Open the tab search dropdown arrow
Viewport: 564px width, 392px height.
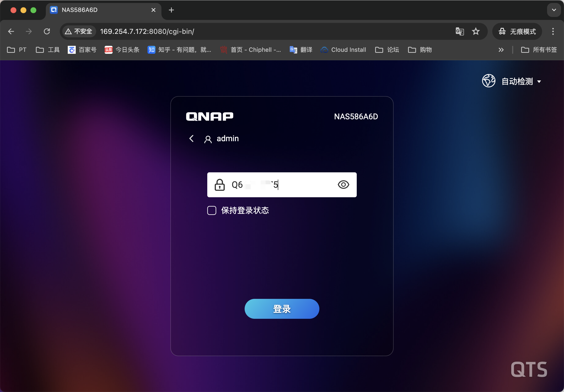click(554, 10)
